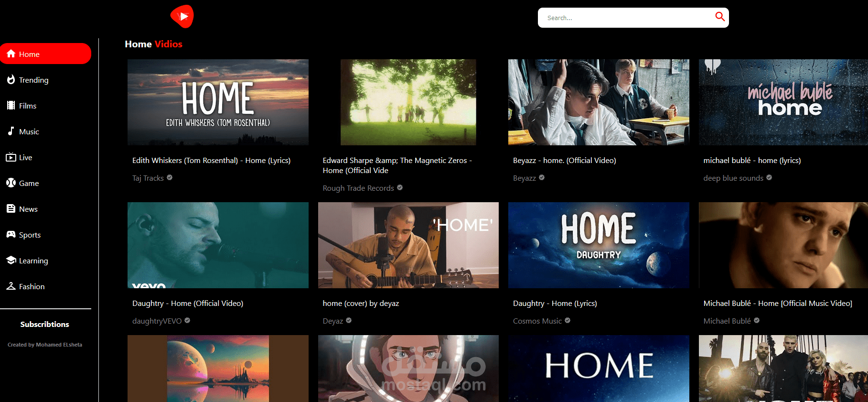
Task: Click title Daughtry - Home (Lyrics)
Action: pyautogui.click(x=555, y=304)
